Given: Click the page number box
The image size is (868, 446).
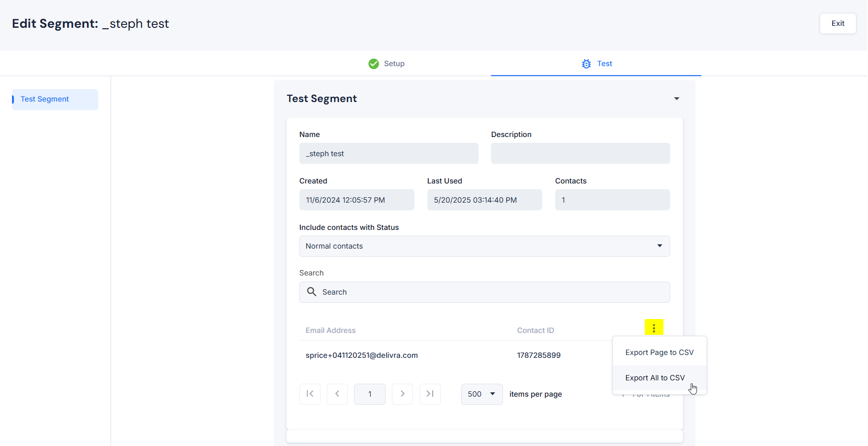Looking at the screenshot, I should [369, 394].
